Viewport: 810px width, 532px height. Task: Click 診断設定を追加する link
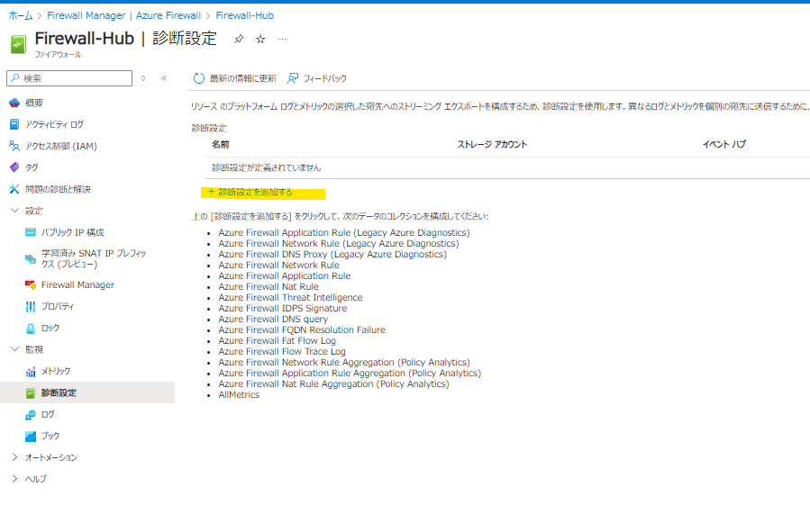[250, 193]
